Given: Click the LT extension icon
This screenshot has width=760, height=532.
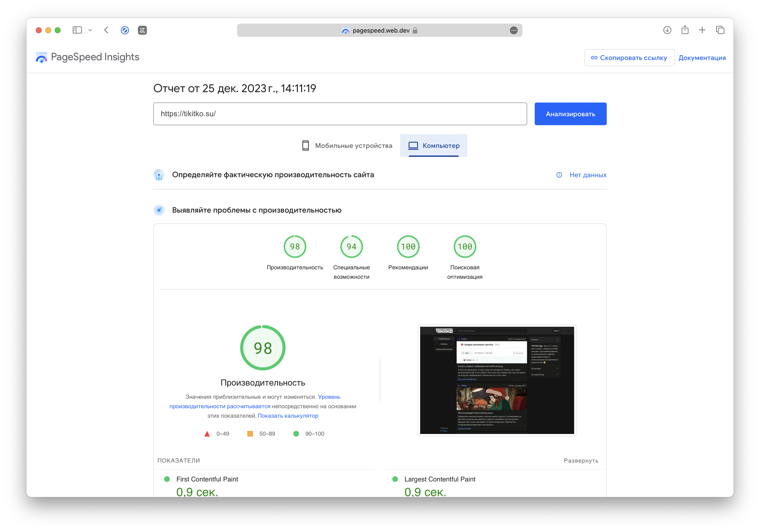Looking at the screenshot, I should coord(142,30).
